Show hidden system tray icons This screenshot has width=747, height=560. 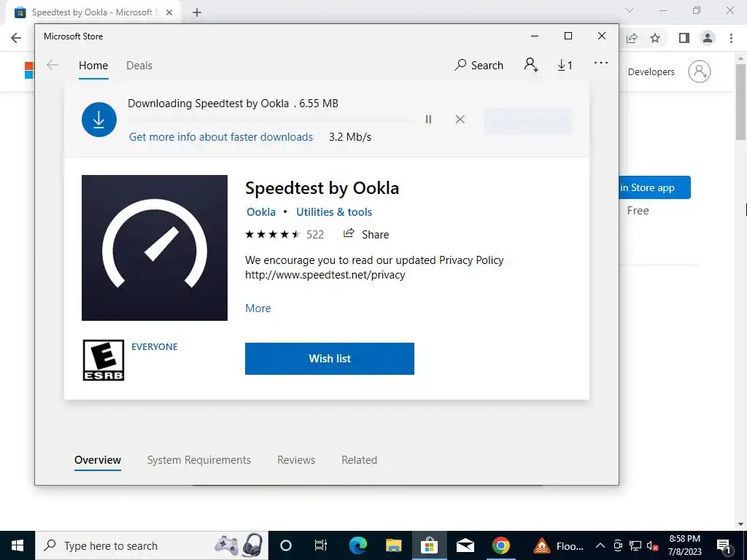coord(600,545)
